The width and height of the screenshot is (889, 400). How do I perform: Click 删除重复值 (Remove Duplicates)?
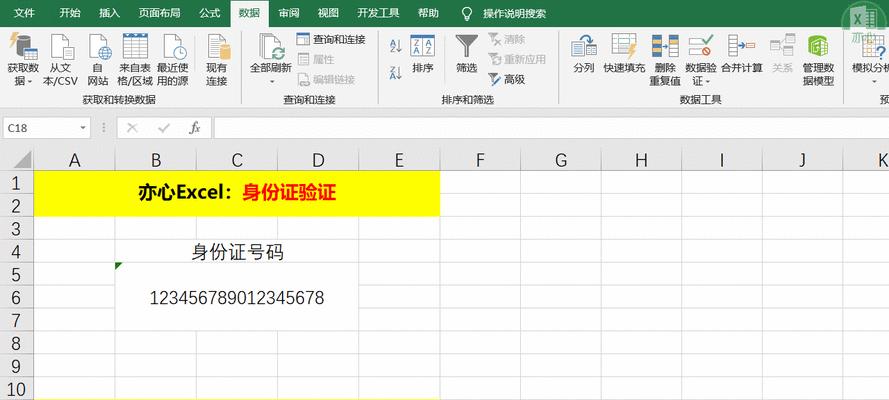coord(665,59)
